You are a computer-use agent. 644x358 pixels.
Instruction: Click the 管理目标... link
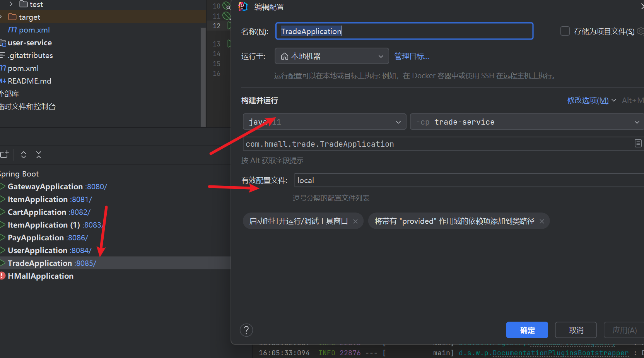click(x=412, y=57)
